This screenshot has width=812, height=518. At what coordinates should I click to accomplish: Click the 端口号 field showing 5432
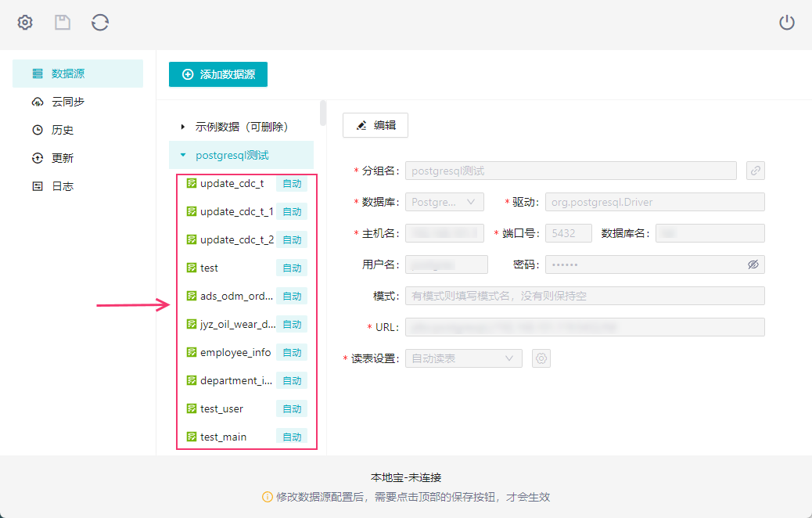coord(569,233)
